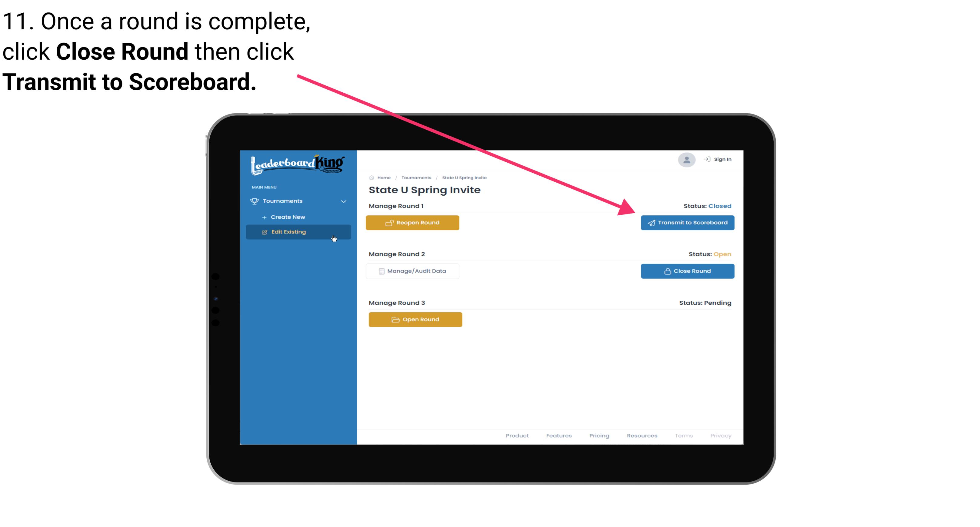This screenshot has width=980, height=527.
Task: Click the Manage/Audit Data icon for Round 2
Action: pos(380,271)
